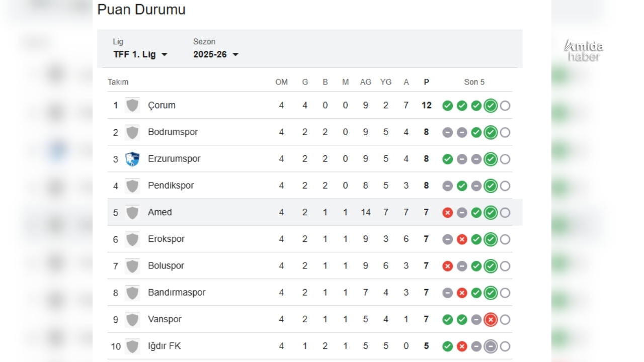Click Vanspor's highlighted red loss icon
The image size is (644, 362).
tap(491, 320)
